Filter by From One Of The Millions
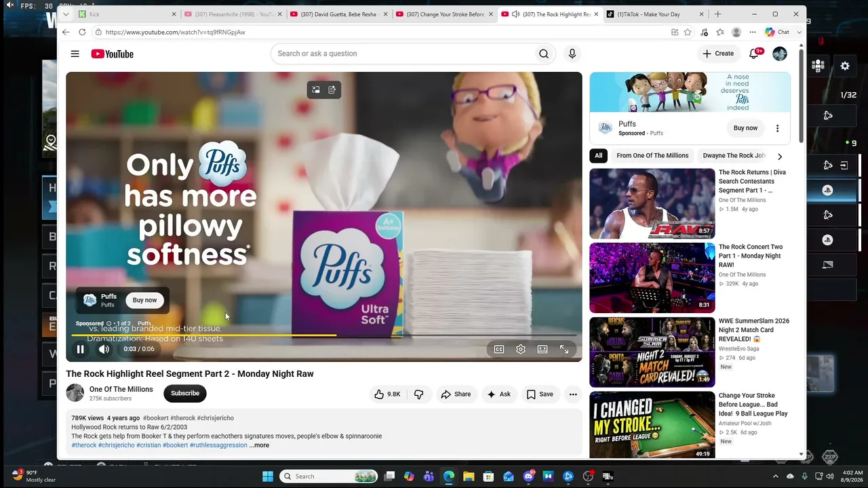Screen dimensions: 868x488 tap(652, 156)
